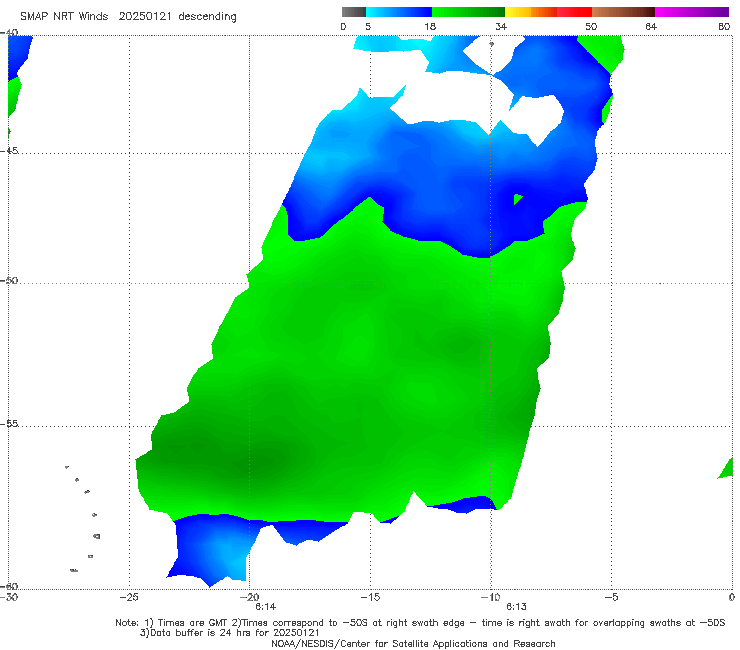
Task: Click the latitude axis label '-45'
Action: coord(9,151)
